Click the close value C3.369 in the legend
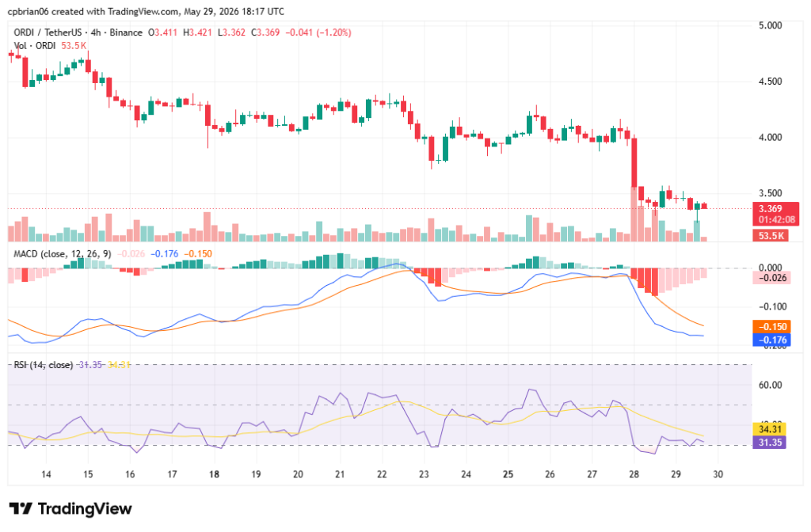Screen dimensions: 811x532 (x=265, y=32)
